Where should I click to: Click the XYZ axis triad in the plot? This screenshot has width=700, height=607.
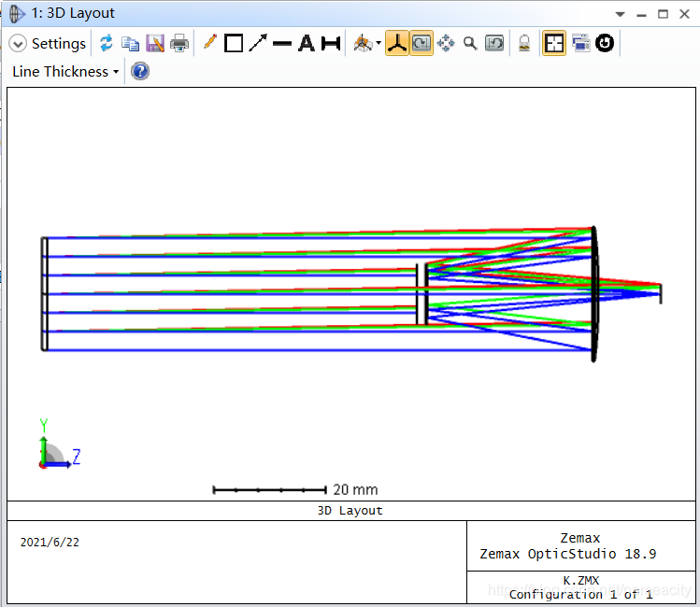coord(58,444)
